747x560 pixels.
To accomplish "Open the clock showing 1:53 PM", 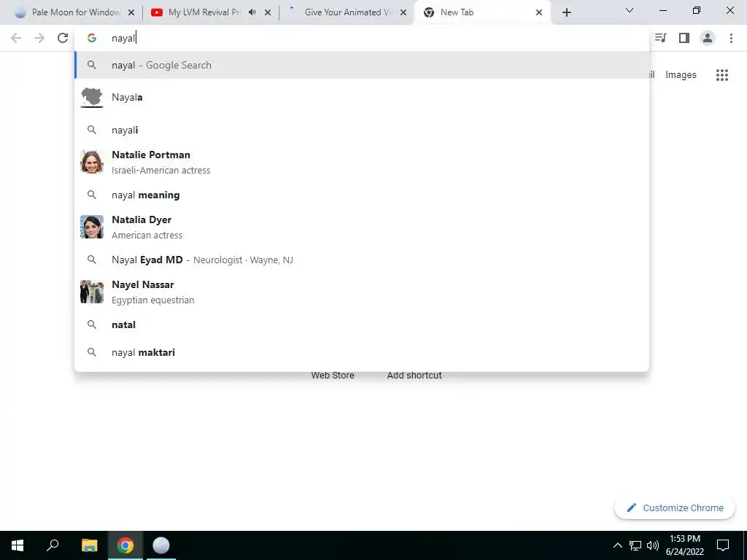I will pyautogui.click(x=684, y=545).
